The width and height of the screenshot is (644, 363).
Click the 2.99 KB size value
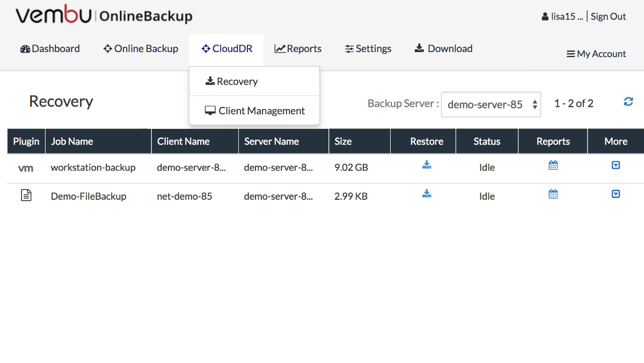click(x=351, y=197)
